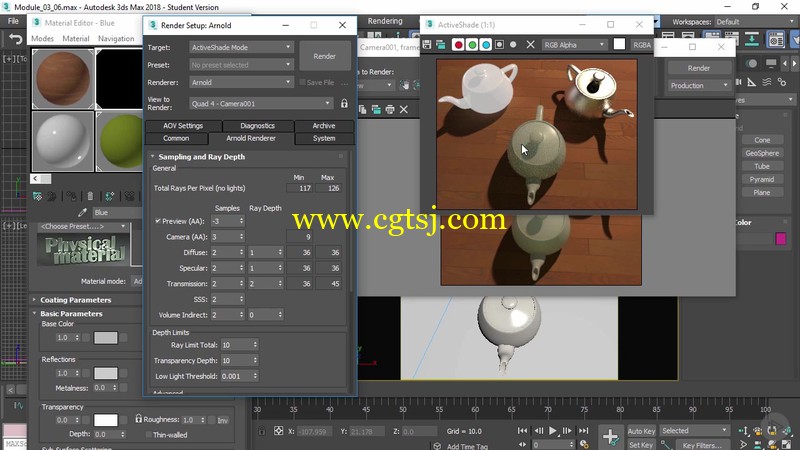The width and height of the screenshot is (800, 450).
Task: Click the Transparency color swatch
Action: tap(106, 420)
